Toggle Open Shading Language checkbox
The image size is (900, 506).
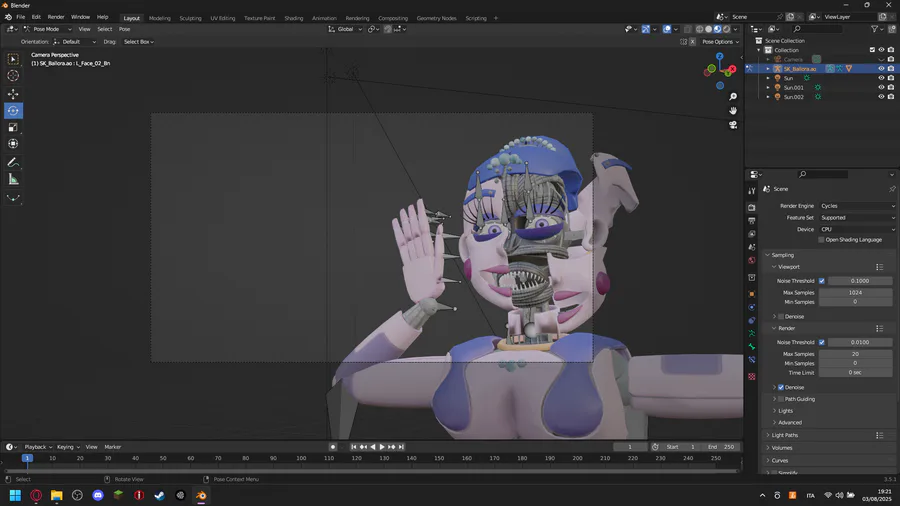821,240
